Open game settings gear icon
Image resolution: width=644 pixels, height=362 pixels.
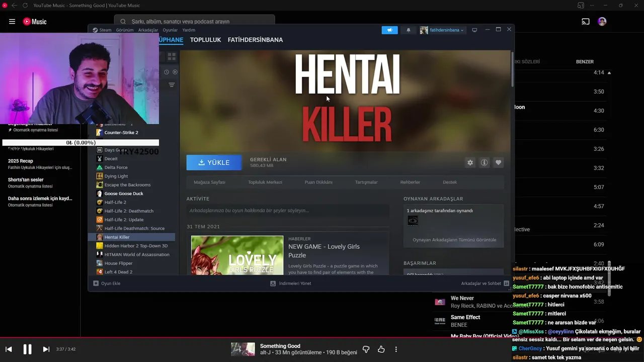click(470, 163)
